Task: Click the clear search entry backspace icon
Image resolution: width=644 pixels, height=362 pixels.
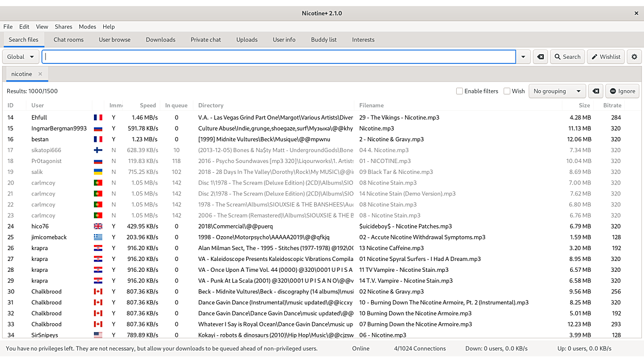Action: (540, 57)
